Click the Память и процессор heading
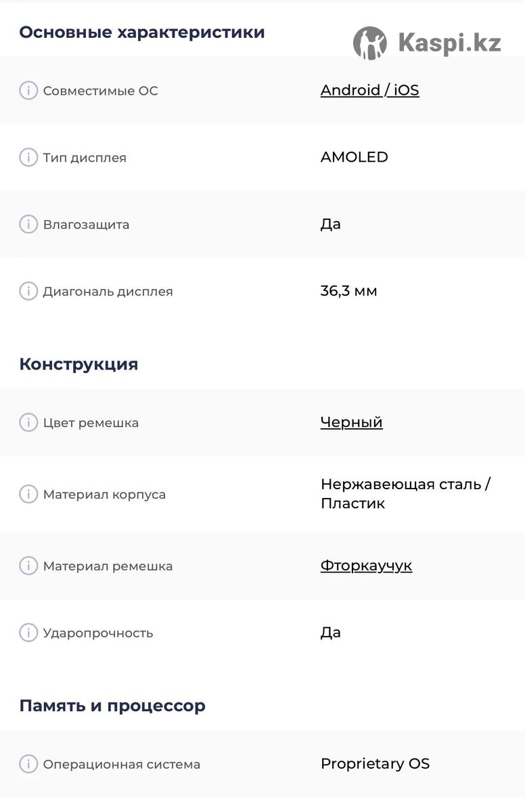 click(112, 706)
